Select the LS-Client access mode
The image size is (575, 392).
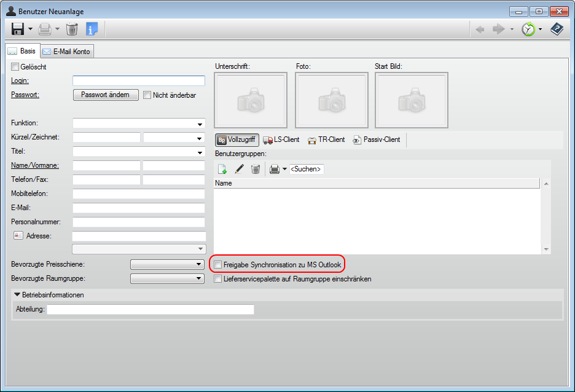coord(281,139)
